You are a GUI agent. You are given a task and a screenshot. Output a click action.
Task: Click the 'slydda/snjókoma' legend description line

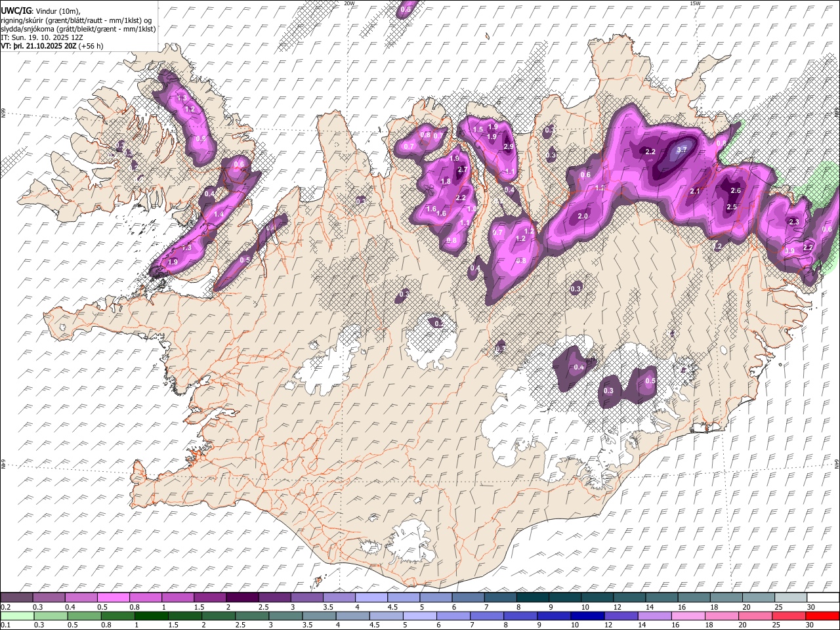pos(78,29)
